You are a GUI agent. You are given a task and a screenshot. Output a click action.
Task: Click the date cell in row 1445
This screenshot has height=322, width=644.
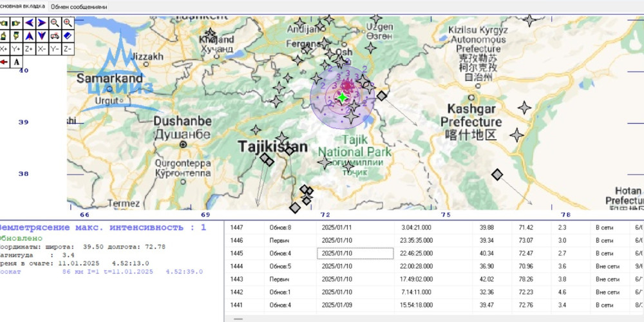[355, 253]
